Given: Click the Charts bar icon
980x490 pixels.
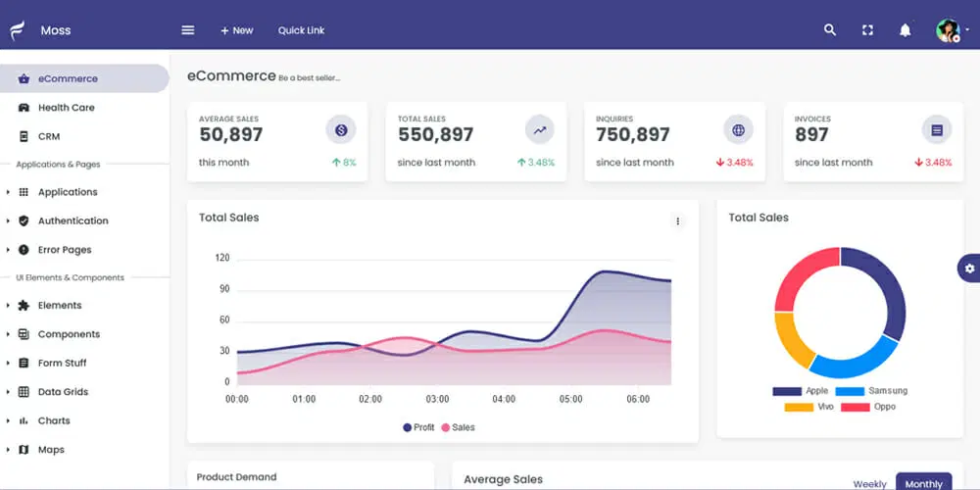Looking at the screenshot, I should pos(24,420).
